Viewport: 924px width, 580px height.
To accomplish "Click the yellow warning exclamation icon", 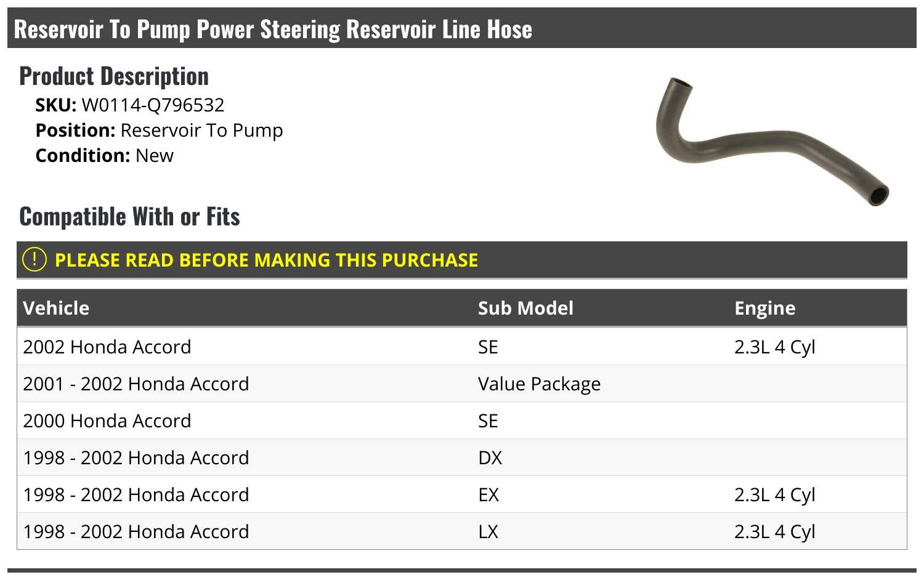I will pos(34,259).
